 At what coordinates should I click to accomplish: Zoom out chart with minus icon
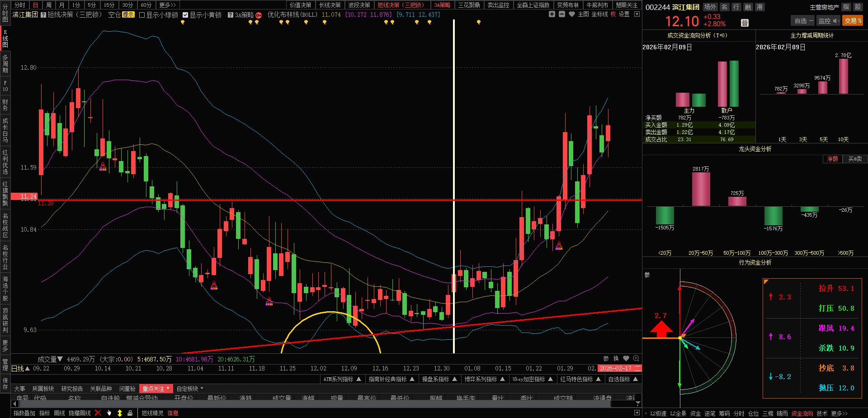coord(562,14)
